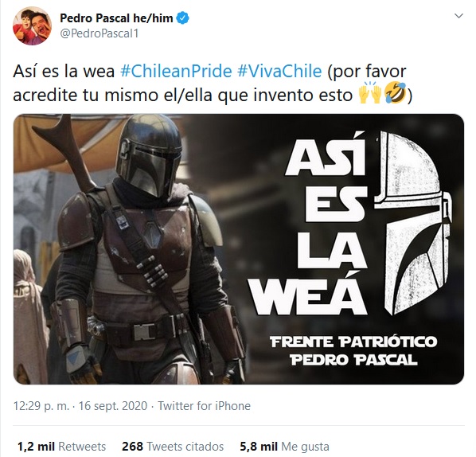Open the Mandalorian image attachment

point(239,249)
